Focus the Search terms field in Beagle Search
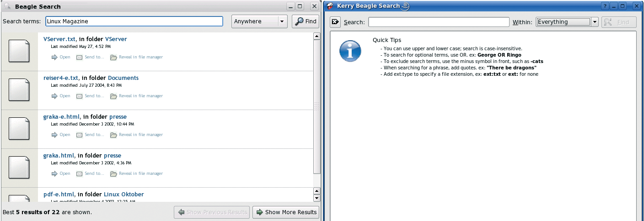Viewport: 644px width, 221px height. coord(134,21)
